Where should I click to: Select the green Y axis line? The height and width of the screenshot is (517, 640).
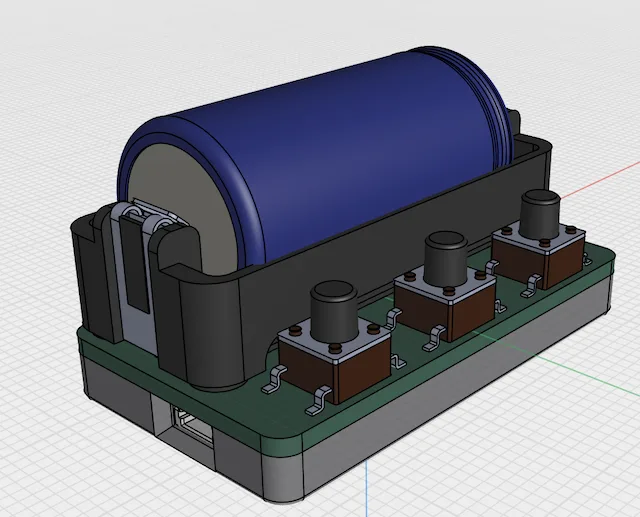(x=588, y=375)
